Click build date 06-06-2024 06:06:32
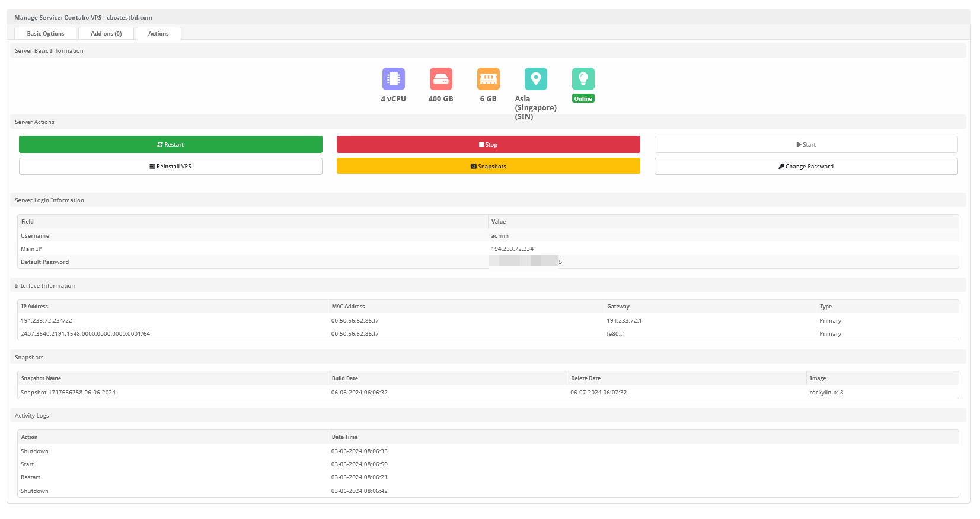 (x=359, y=393)
